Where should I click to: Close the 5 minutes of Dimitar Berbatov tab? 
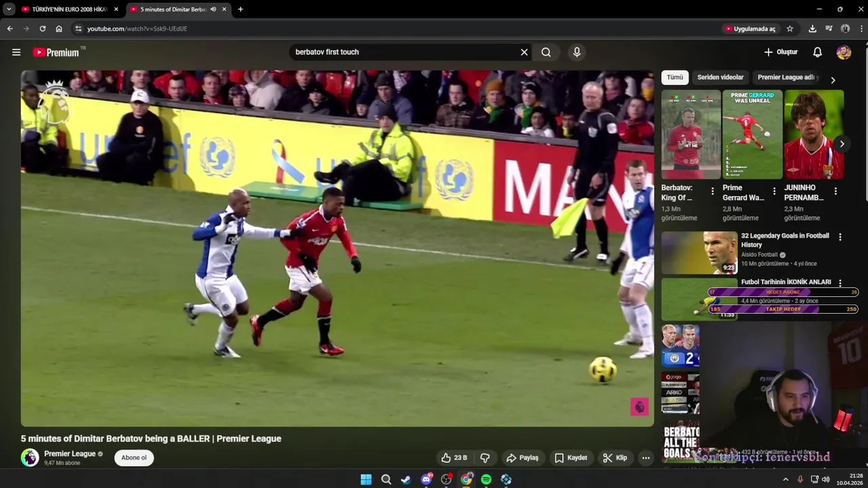point(224,9)
